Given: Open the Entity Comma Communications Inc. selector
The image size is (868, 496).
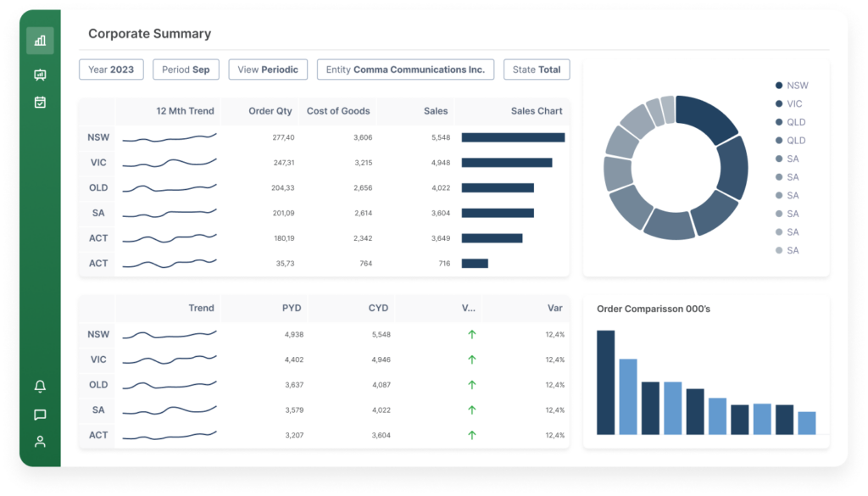Looking at the screenshot, I should [x=405, y=70].
